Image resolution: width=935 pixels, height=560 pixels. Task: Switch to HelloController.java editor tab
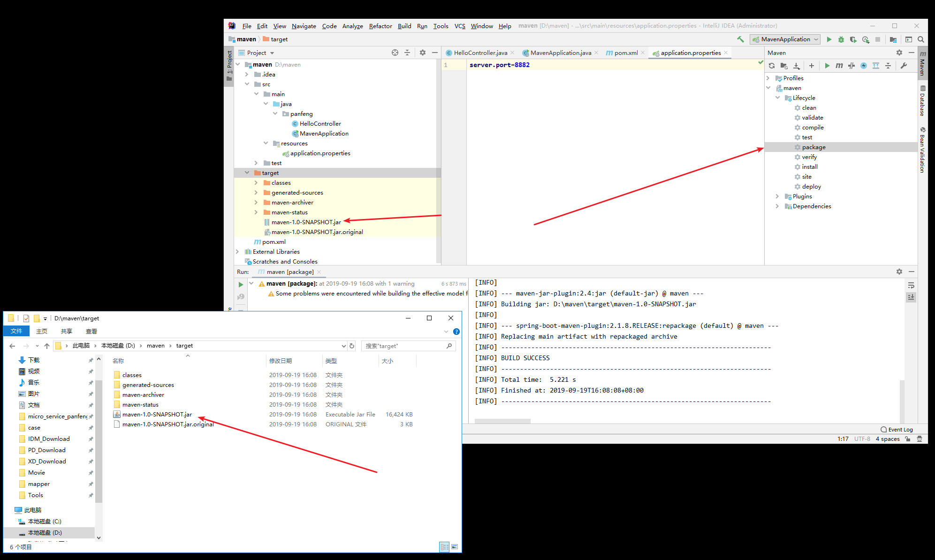480,53
